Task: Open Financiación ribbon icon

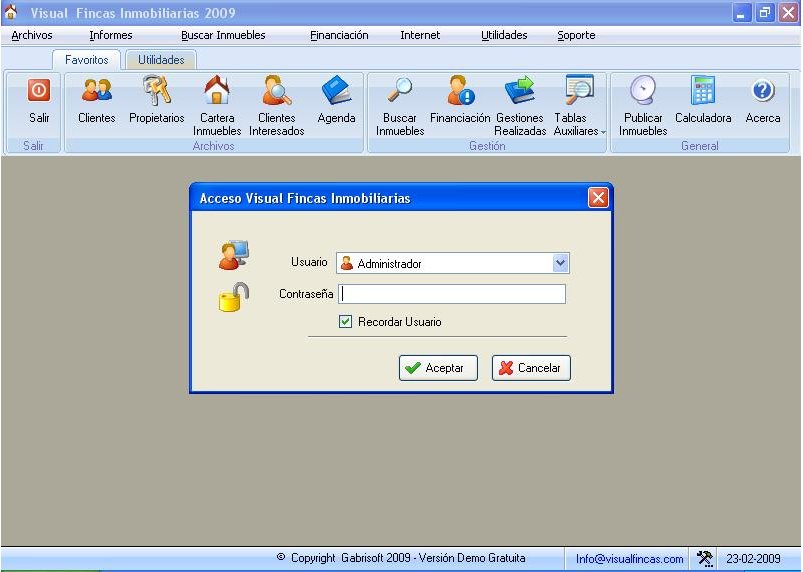Action: [x=460, y=90]
